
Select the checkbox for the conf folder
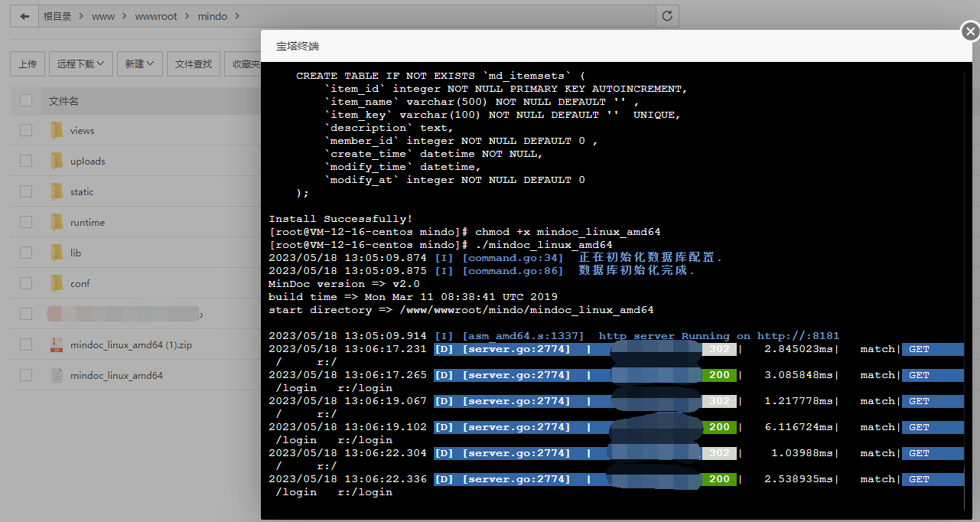(26, 284)
